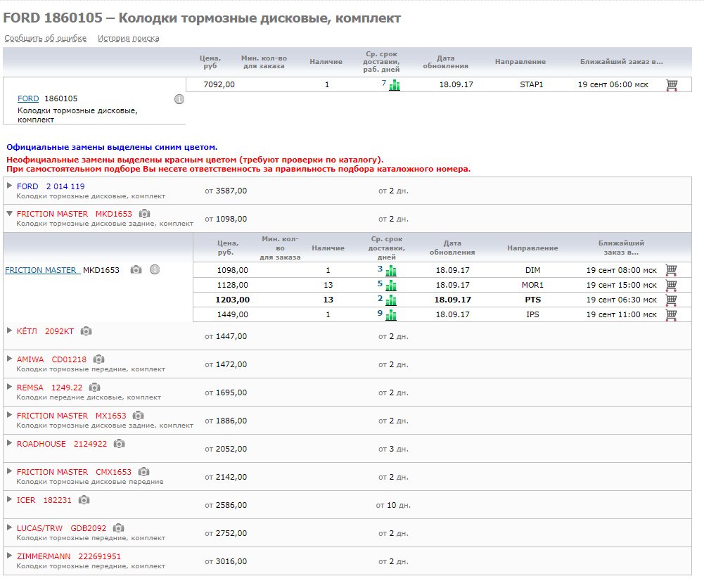This screenshot has width=704, height=588.
Task: View photo of MKD1653 in list header row
Action: tap(144, 214)
